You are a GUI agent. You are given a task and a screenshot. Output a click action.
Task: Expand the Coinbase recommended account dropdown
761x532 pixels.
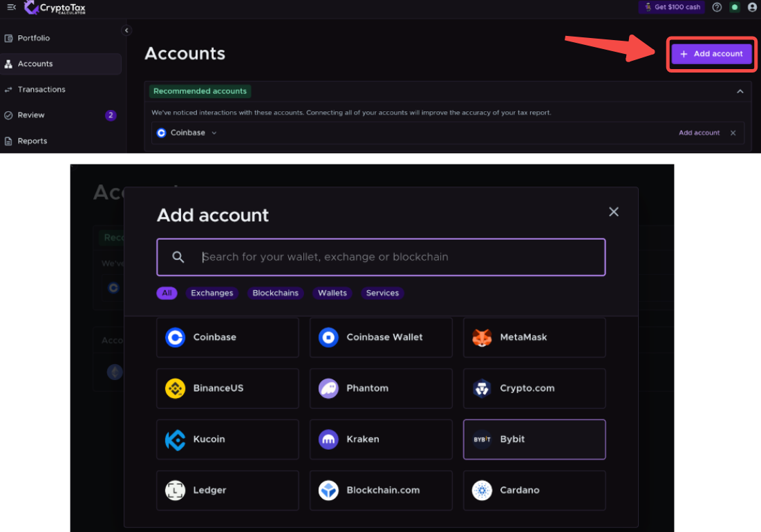point(214,133)
